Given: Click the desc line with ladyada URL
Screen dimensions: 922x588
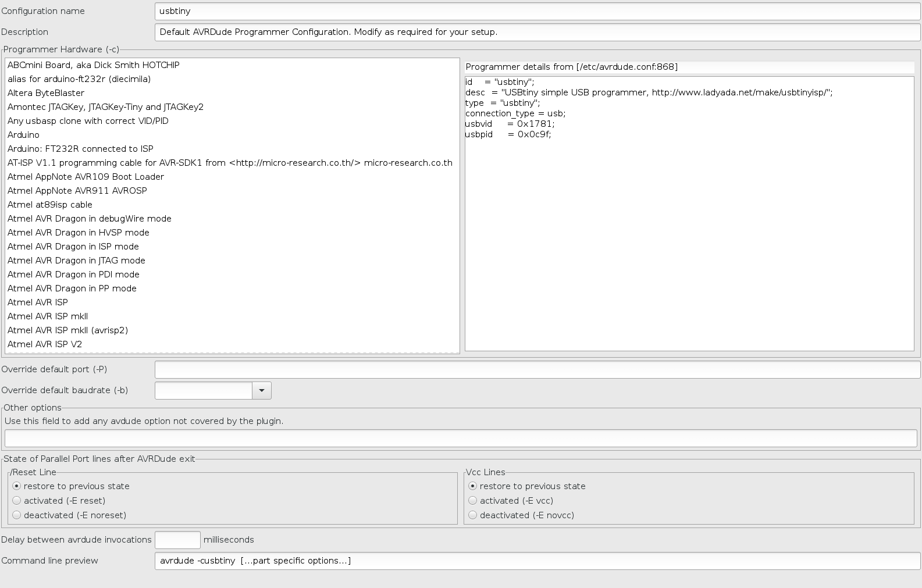Looking at the screenshot, I should coord(649,92).
